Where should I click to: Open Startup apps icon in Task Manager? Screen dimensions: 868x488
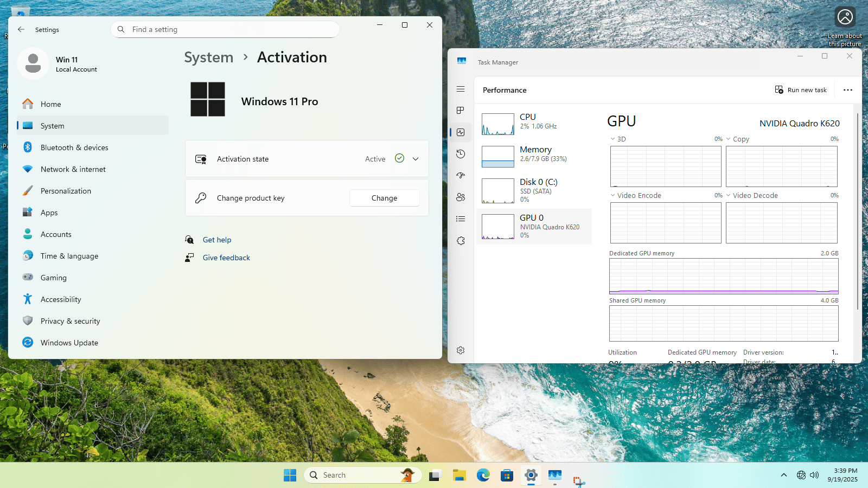[461, 176]
